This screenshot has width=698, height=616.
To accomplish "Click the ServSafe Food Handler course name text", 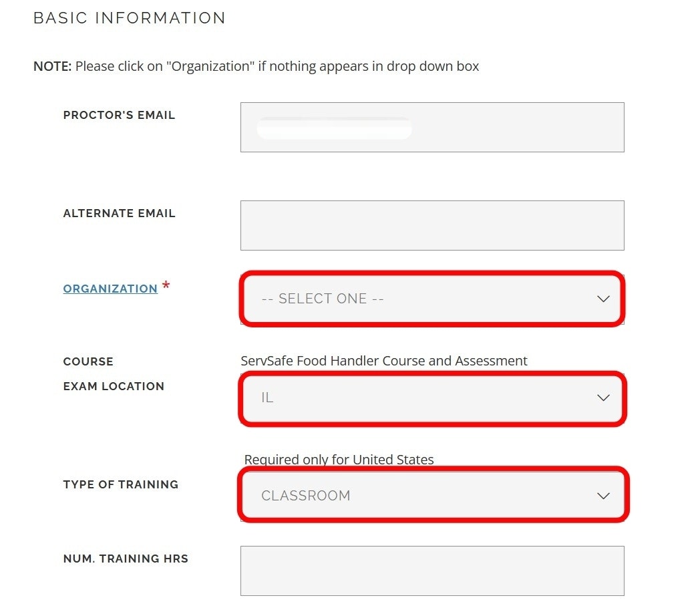I will coord(384,361).
